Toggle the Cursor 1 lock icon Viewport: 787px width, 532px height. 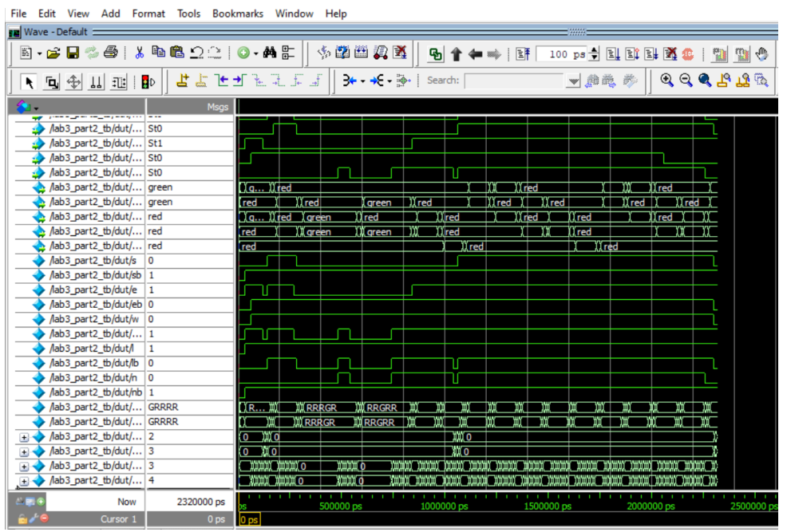coord(22,518)
